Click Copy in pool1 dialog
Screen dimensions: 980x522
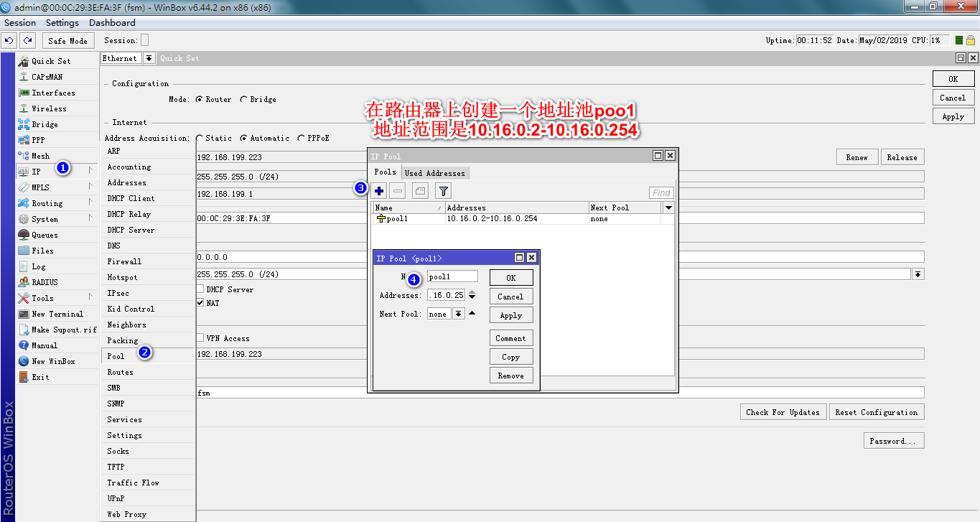coord(511,357)
